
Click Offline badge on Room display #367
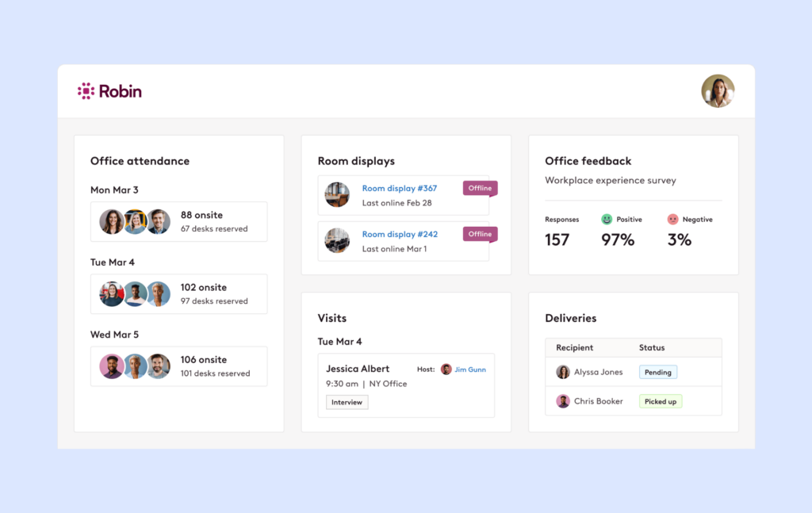coord(480,189)
